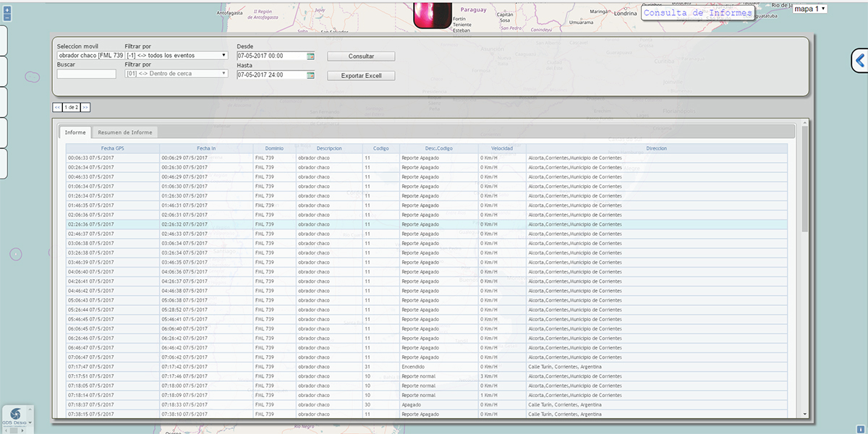The height and width of the screenshot is (434, 868).
Task: Sort by the Descripcion column header
Action: [329, 148]
